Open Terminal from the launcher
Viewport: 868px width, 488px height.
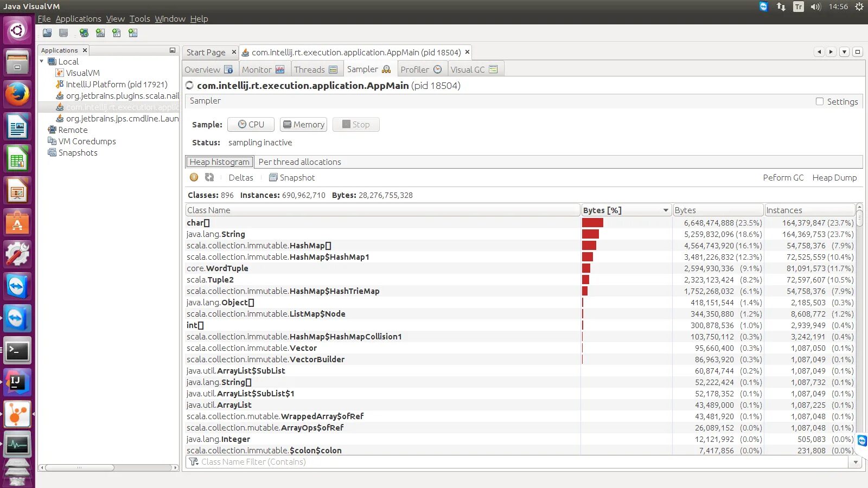point(17,351)
